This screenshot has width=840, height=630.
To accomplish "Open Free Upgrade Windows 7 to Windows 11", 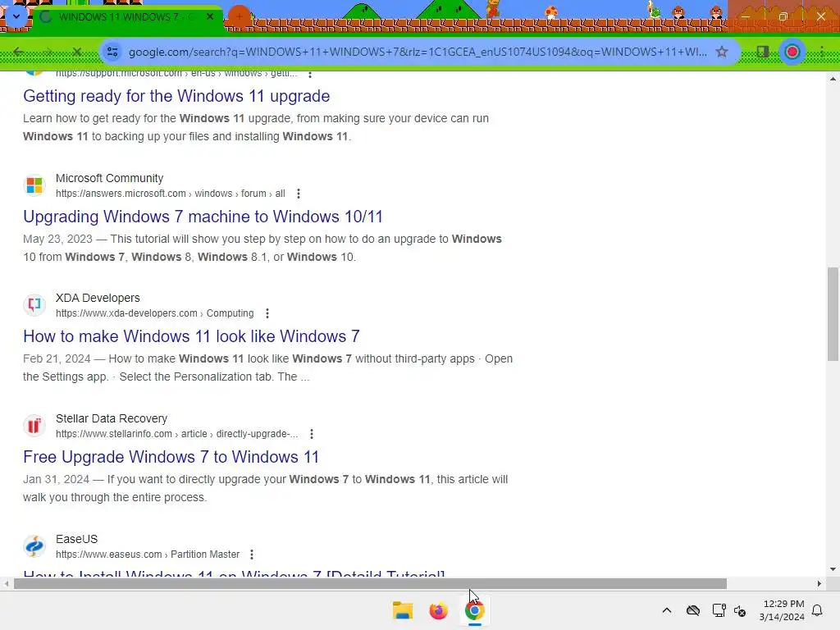I will tap(171, 457).
